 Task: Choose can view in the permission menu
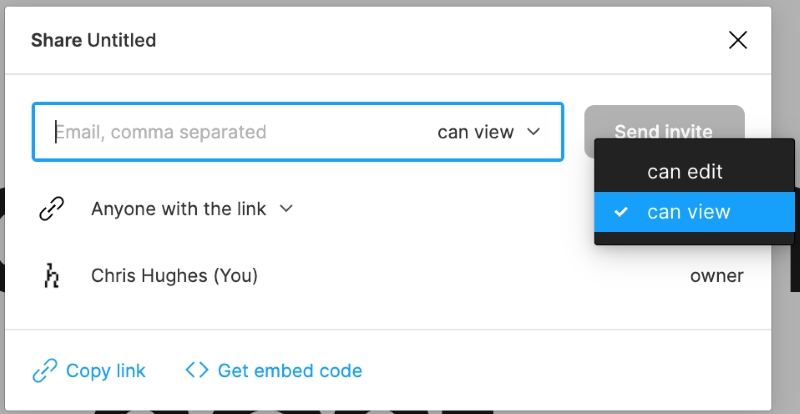pyautogui.click(x=694, y=212)
